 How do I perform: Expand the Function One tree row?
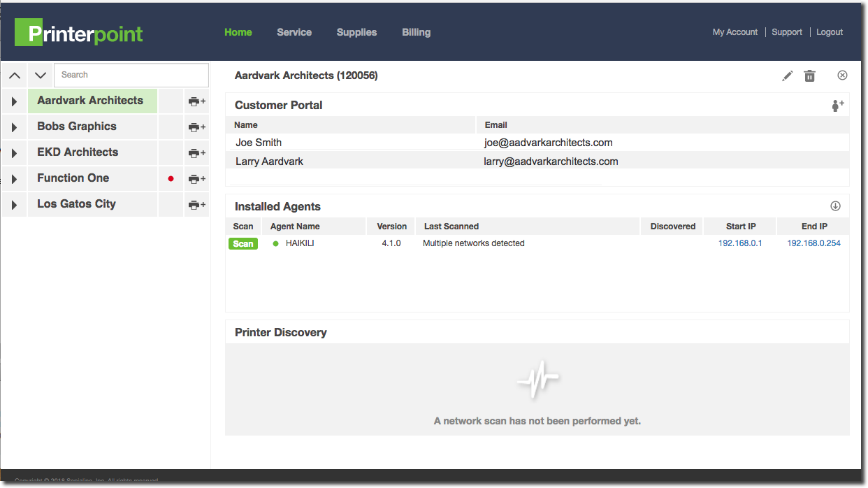tap(14, 179)
